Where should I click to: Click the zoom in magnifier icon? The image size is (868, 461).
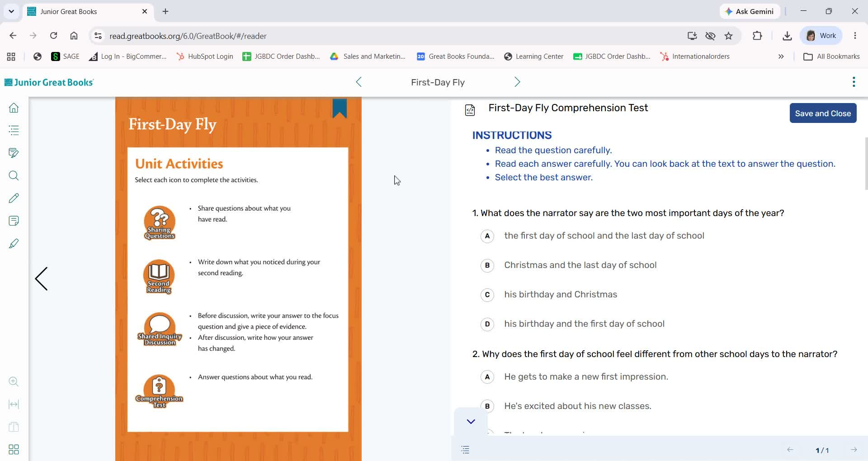pyautogui.click(x=14, y=381)
